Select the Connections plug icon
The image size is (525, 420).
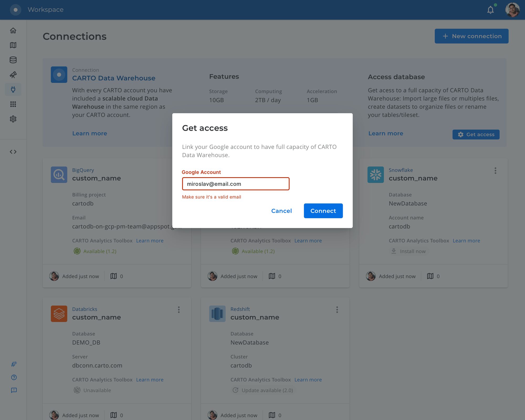point(13,89)
